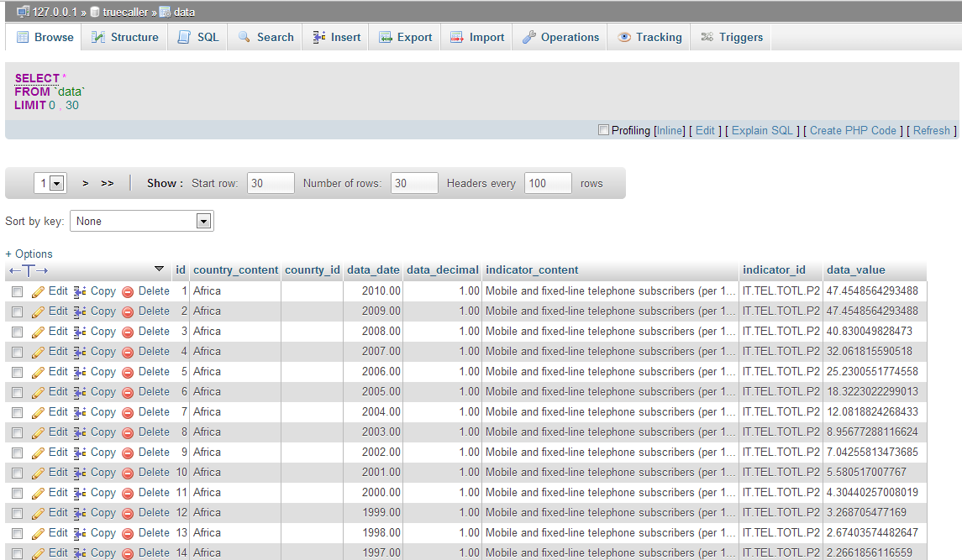The image size is (962, 560).
Task: Open the Browse tab
Action: tap(45, 38)
